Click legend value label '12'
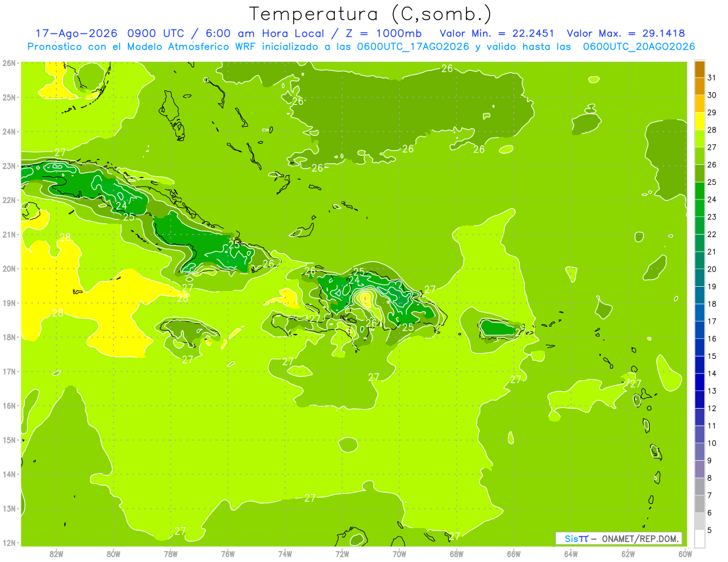 click(712, 408)
